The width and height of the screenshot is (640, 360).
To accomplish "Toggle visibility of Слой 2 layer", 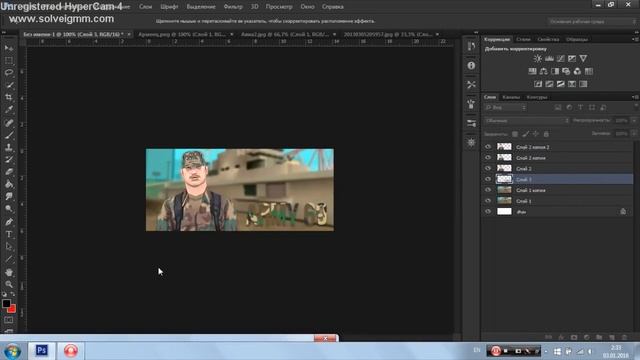I will 488,168.
